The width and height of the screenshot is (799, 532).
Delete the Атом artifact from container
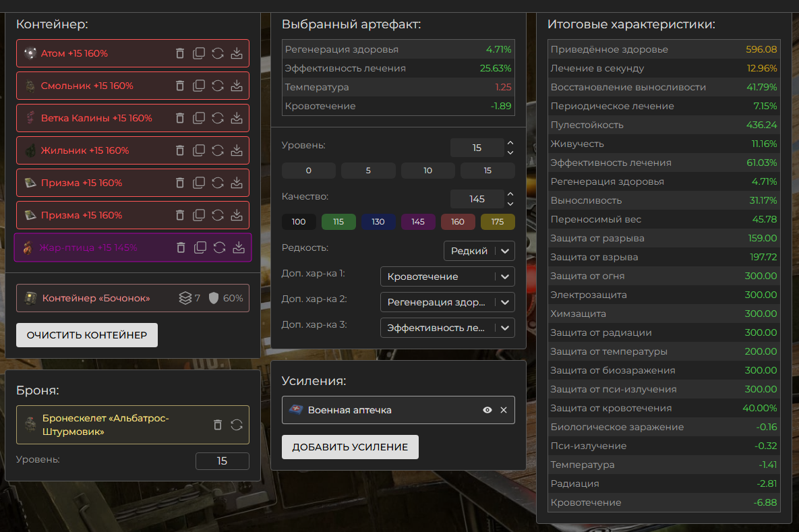click(x=180, y=53)
